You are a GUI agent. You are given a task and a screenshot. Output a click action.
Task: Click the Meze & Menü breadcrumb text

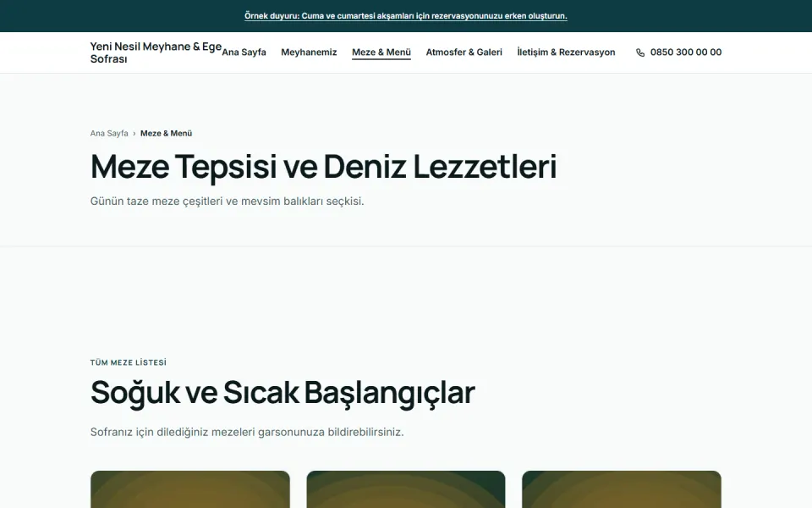click(167, 133)
